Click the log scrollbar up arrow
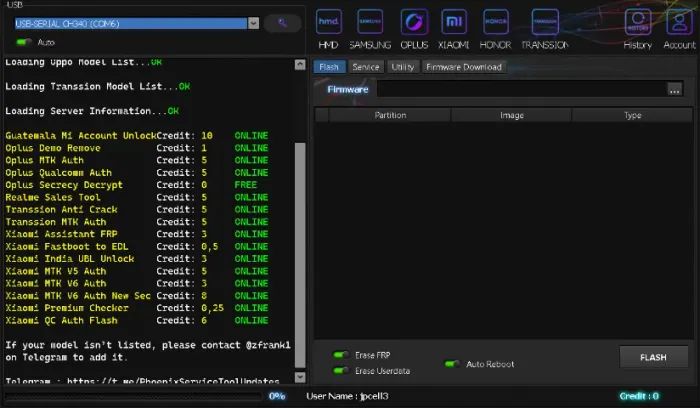Viewport: 700px width, 408px height. click(300, 65)
